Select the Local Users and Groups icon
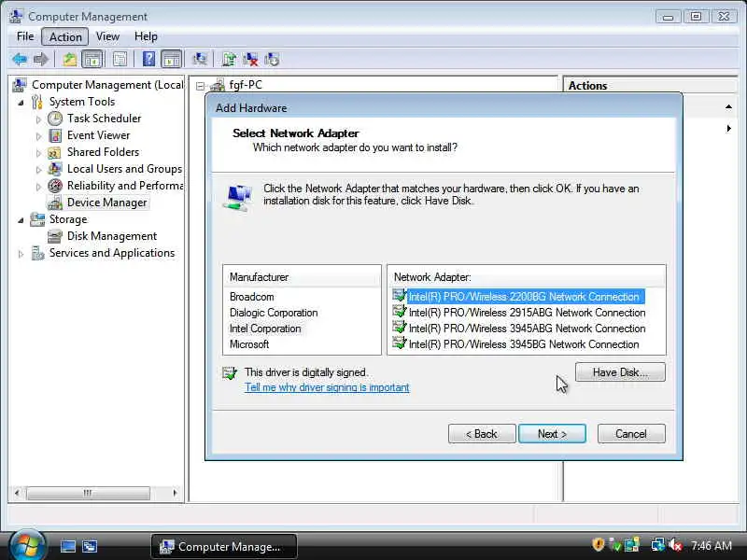Image resolution: width=747 pixels, height=560 pixels. (x=55, y=169)
